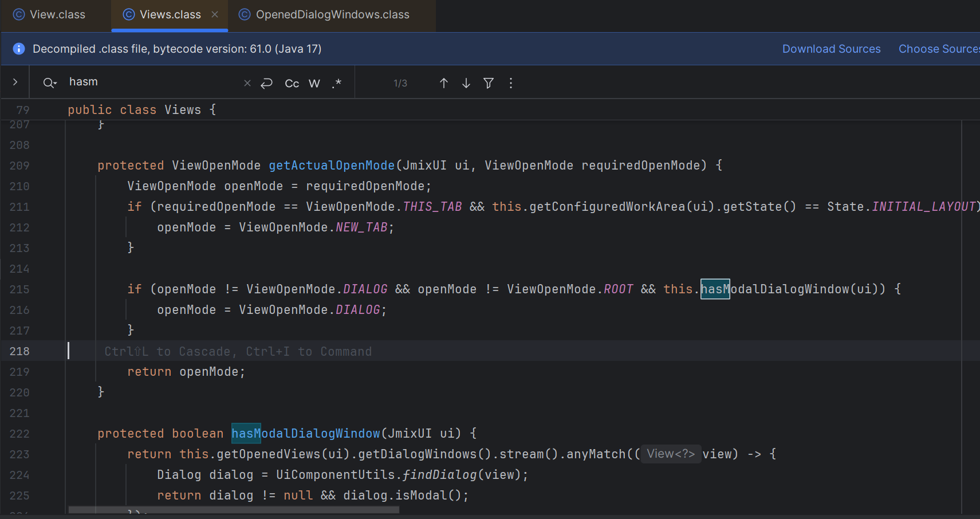Screen dimensions: 980x519
Task: Expand the replace field chevron
Action: [x=15, y=82]
